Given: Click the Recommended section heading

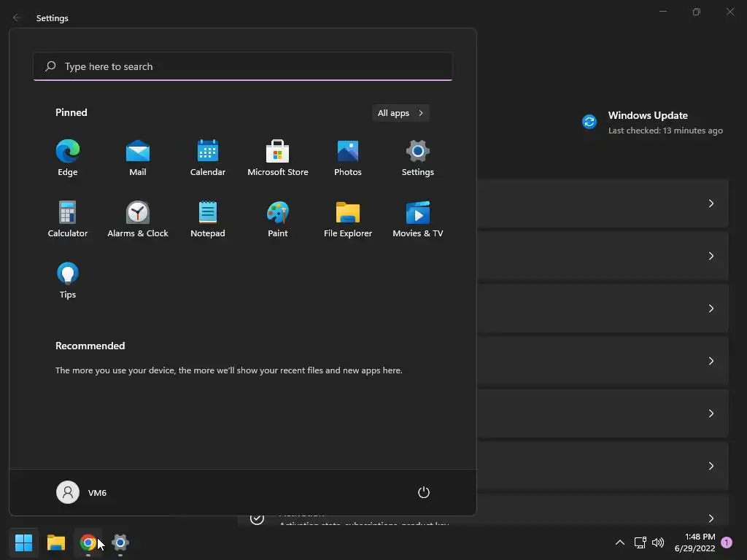Looking at the screenshot, I should [90, 346].
